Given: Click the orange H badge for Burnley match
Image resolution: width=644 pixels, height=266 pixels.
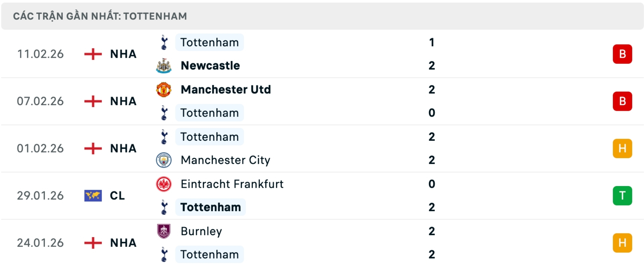Looking at the screenshot, I should 622,243.
